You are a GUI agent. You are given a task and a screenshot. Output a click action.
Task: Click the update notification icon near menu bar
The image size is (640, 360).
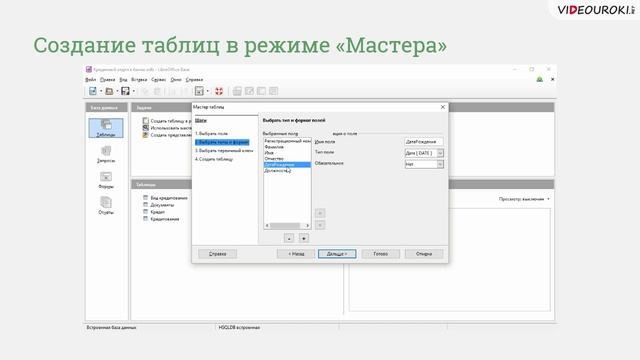click(x=540, y=79)
